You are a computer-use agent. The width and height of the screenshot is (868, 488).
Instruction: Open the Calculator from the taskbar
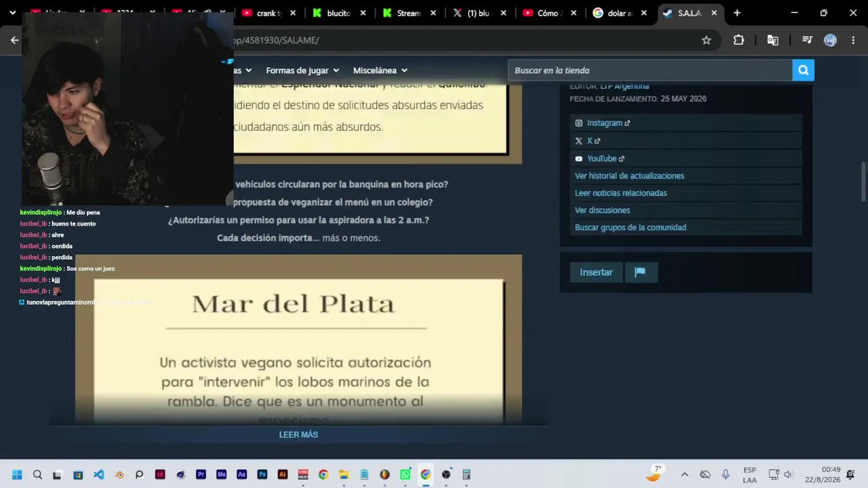point(467,474)
